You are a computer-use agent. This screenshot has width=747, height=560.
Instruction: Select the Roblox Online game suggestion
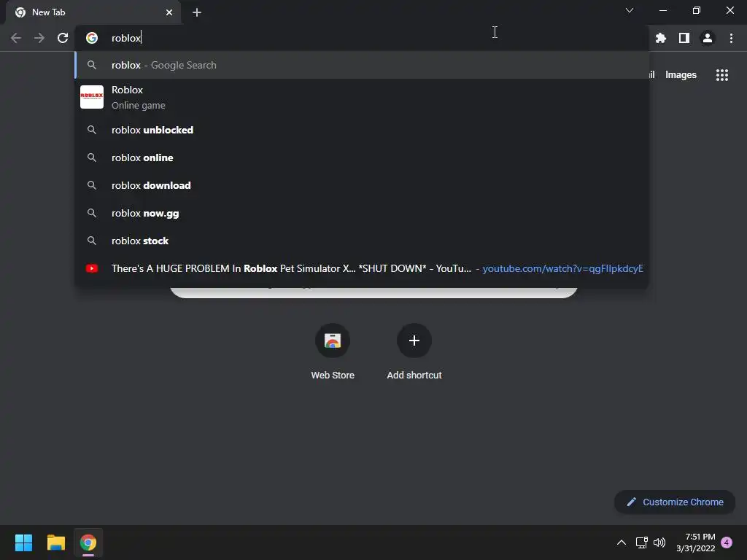[x=362, y=97]
